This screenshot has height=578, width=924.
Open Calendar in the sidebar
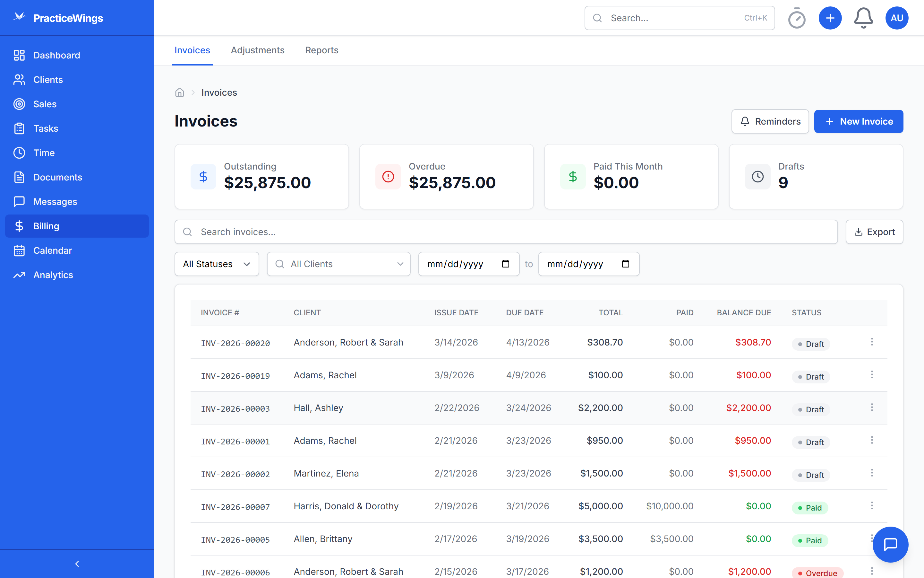coord(77,250)
